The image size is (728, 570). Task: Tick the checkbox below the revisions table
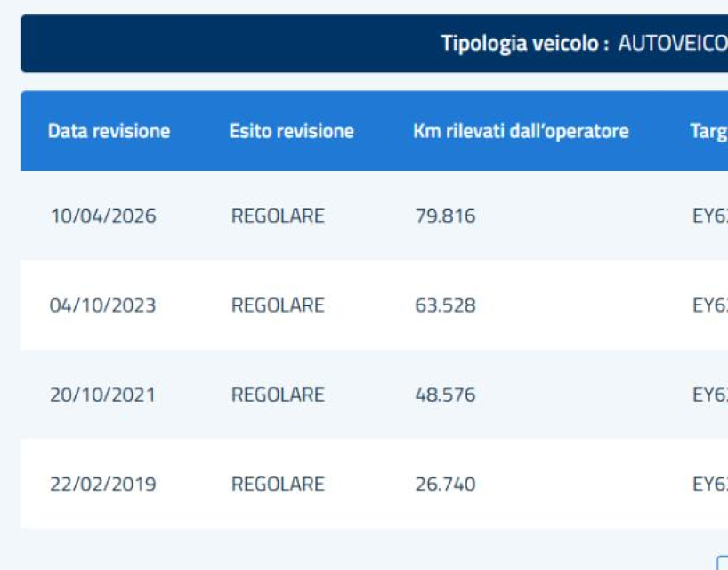tap(723, 563)
